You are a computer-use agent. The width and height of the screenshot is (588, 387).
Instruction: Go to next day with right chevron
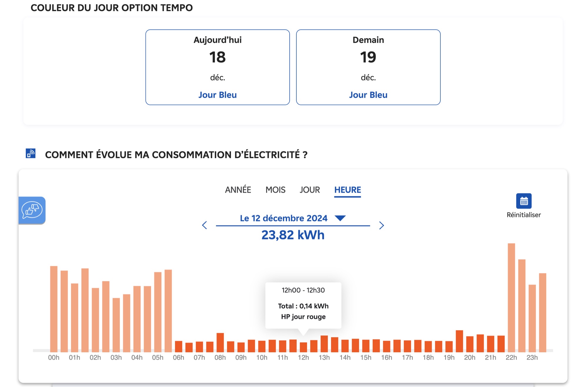point(381,225)
